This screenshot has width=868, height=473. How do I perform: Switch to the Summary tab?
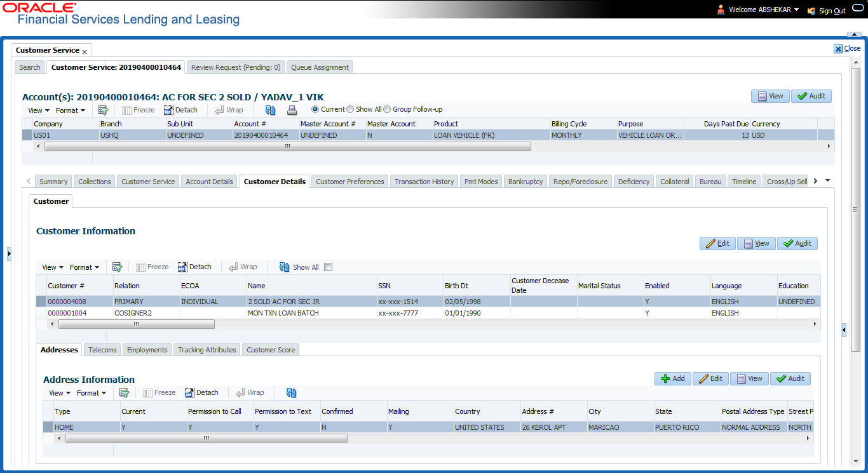tap(53, 182)
